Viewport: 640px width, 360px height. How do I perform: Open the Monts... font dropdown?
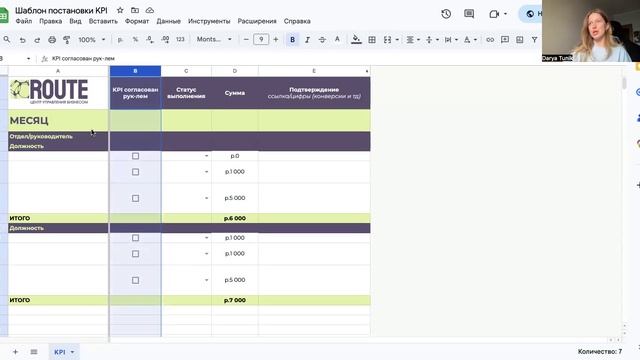click(x=214, y=40)
